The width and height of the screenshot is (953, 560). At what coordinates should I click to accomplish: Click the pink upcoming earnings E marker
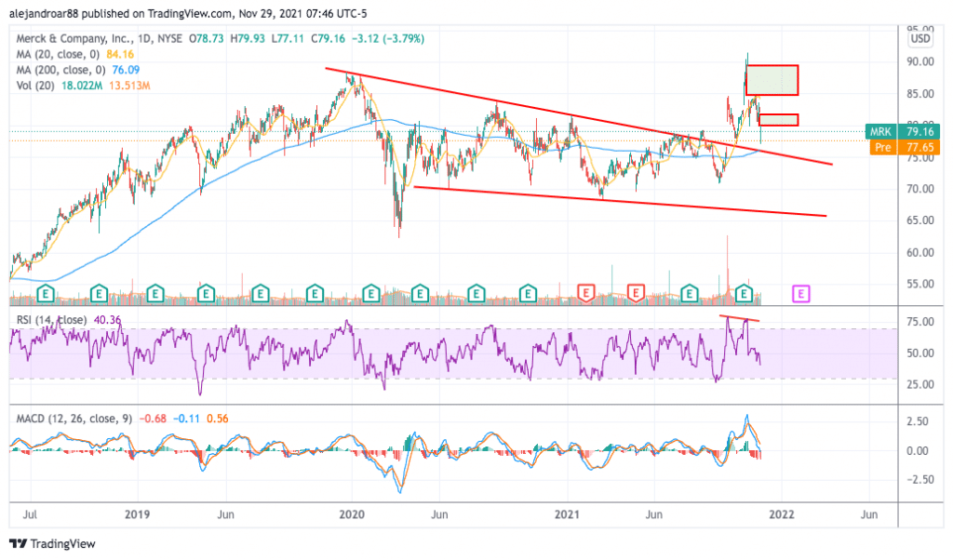point(801,294)
